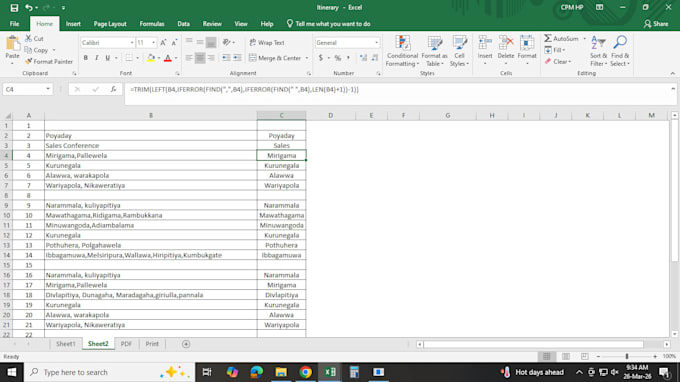Expand the Name Box dropdown arrow
Viewport: 680px width, 382px height.
click(48, 89)
